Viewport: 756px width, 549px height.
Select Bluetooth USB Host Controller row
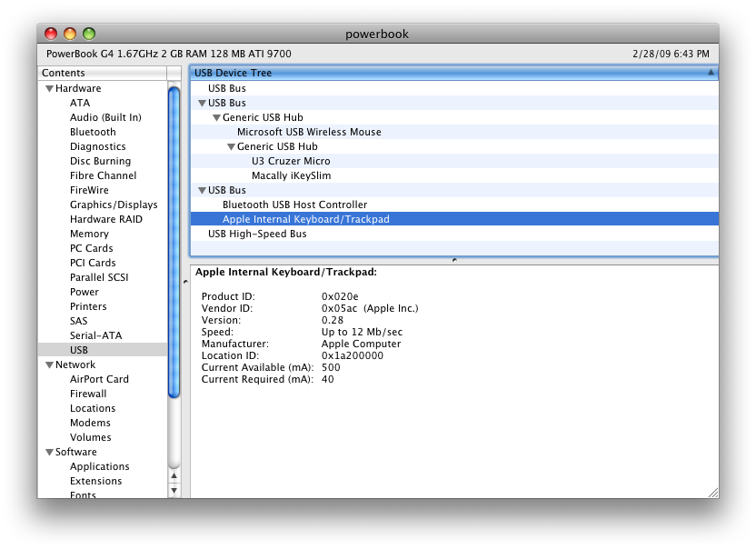click(x=454, y=205)
